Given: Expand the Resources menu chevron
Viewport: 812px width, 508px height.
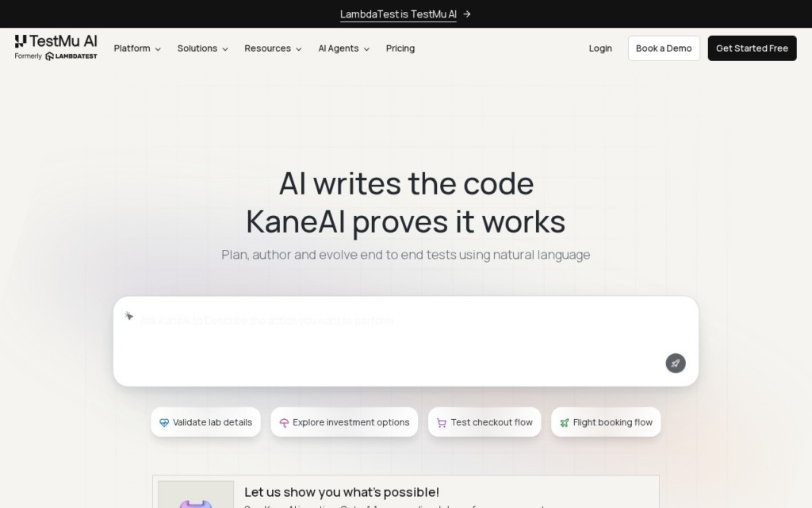Looking at the screenshot, I should click(299, 49).
